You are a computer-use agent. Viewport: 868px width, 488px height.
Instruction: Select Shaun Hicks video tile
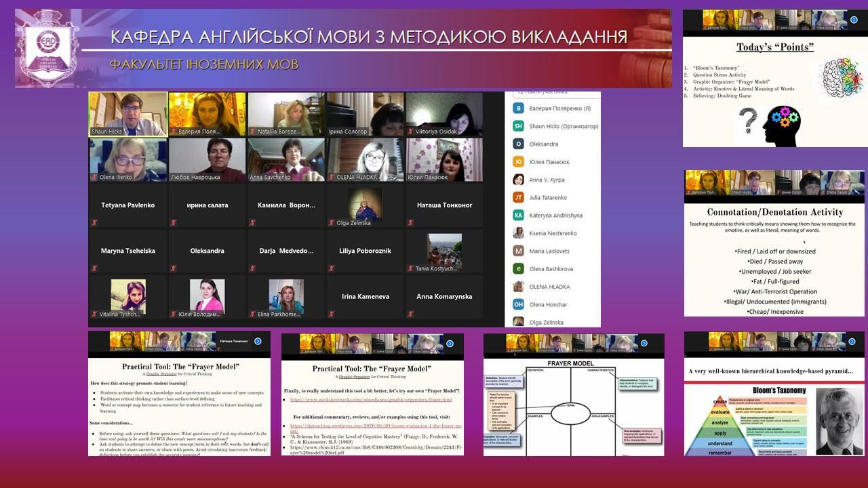[128, 114]
